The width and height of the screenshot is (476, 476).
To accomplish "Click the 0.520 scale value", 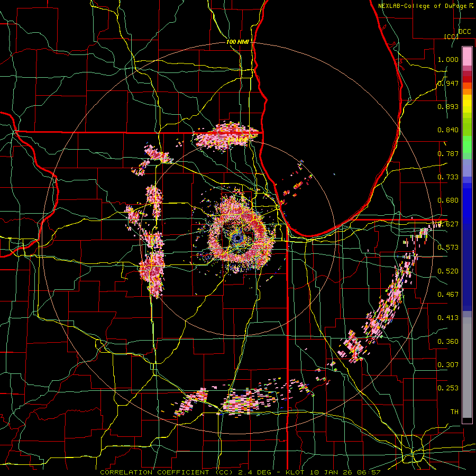I will 448,271.
